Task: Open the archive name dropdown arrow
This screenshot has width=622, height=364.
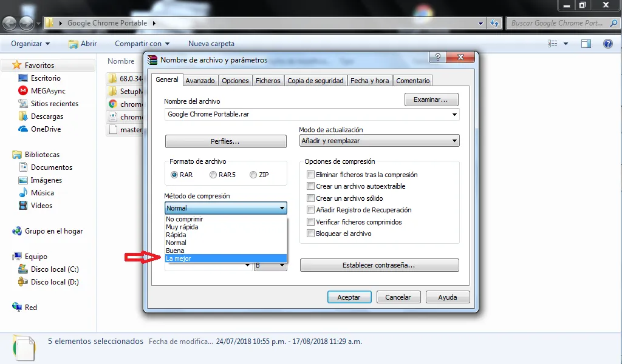Action: tap(454, 115)
